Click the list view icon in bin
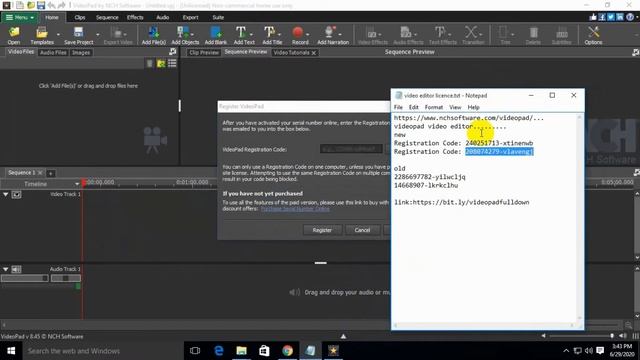This screenshot has height=360, width=640. [172, 63]
